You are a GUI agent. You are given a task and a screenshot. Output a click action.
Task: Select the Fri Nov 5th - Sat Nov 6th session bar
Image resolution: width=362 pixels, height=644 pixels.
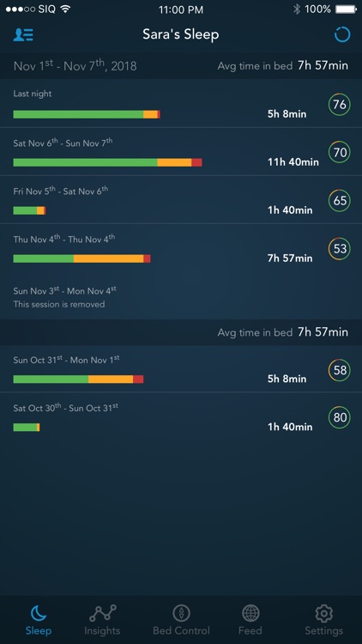coord(29,210)
